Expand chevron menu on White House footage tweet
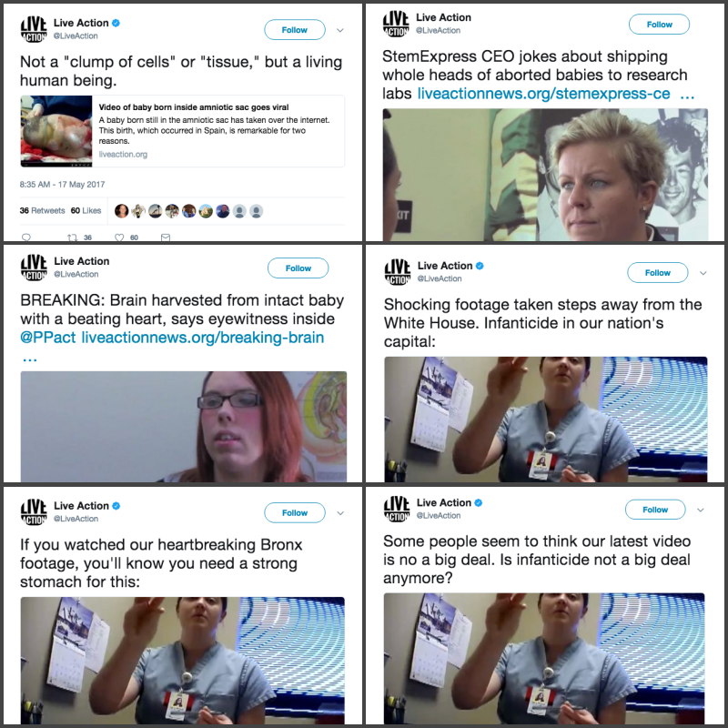Image resolution: width=728 pixels, height=728 pixels. point(703,273)
